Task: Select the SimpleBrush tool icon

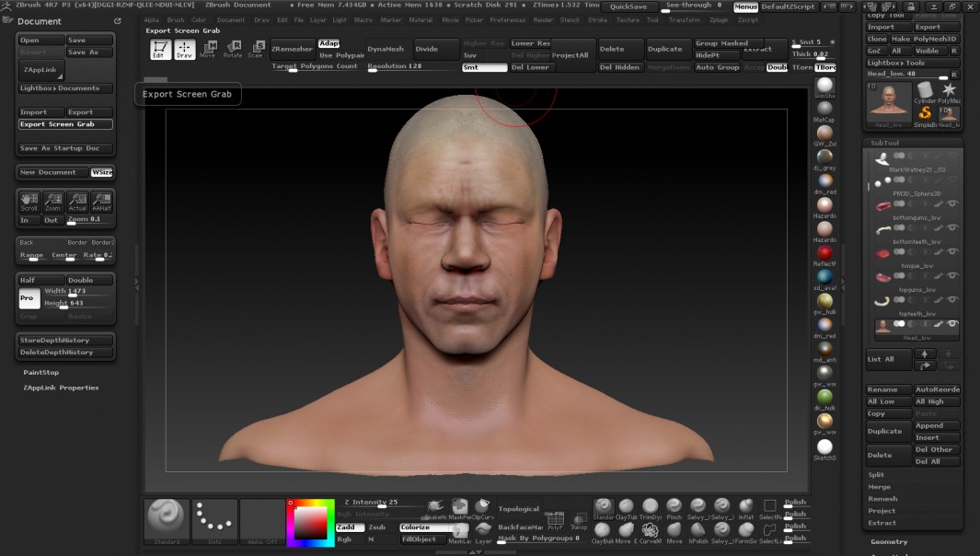Action: point(925,116)
